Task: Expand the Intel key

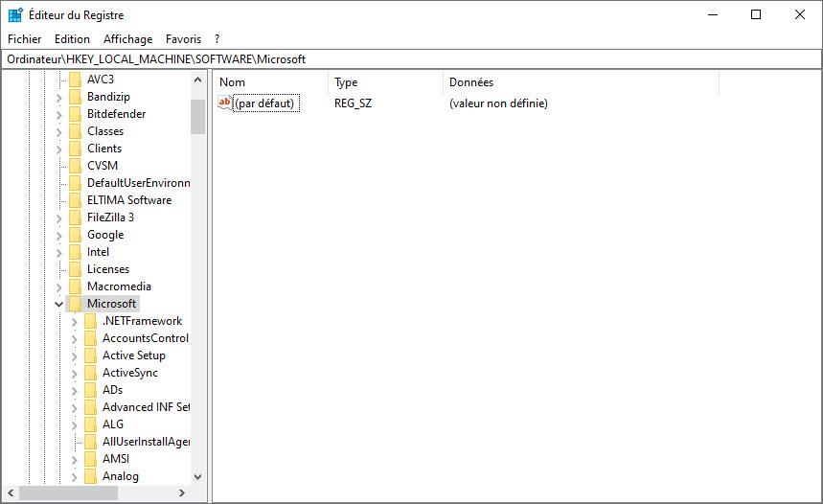Action: click(x=58, y=253)
